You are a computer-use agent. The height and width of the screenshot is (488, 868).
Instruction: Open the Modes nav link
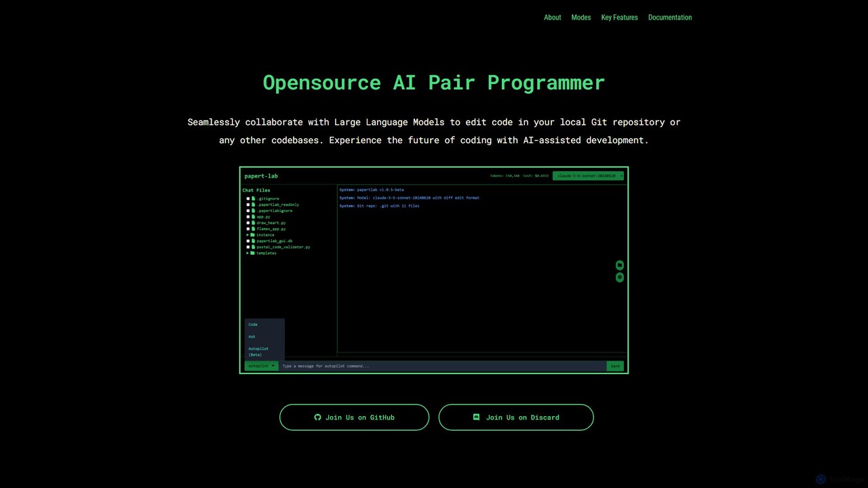tap(581, 18)
